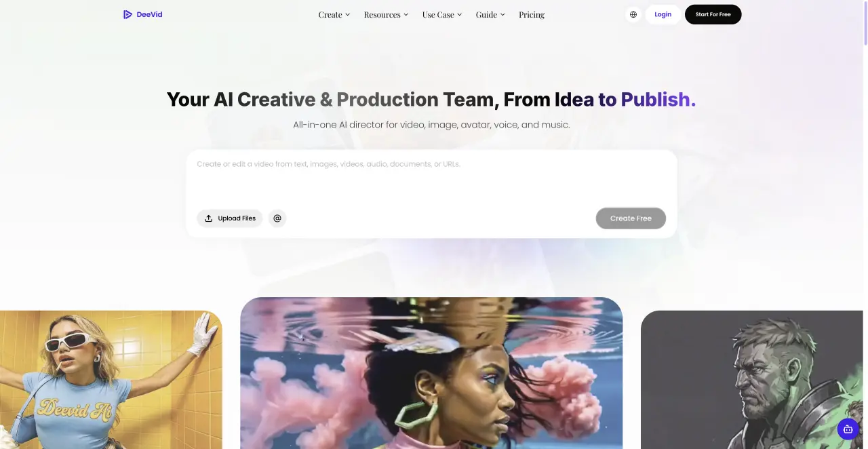The width and height of the screenshot is (868, 449).
Task: Open the Create menu
Action: click(334, 14)
